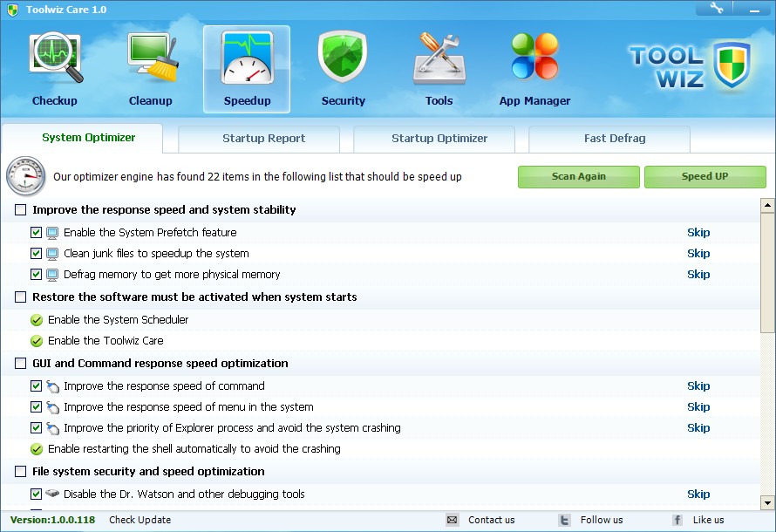Click the speedometer icon beside optimizer message

(26, 176)
